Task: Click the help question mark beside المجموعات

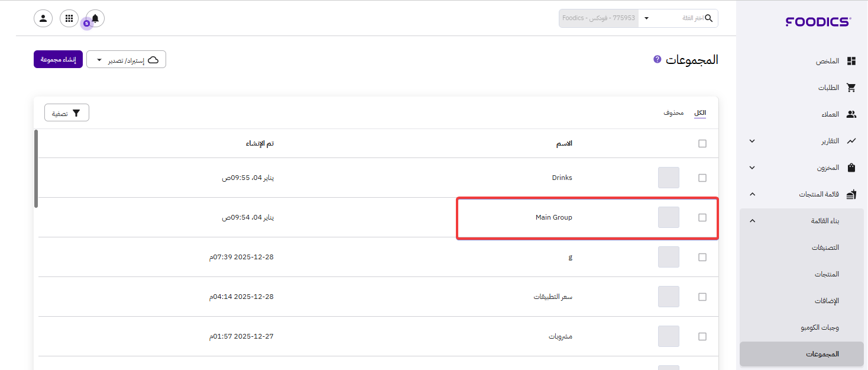Action: click(657, 59)
